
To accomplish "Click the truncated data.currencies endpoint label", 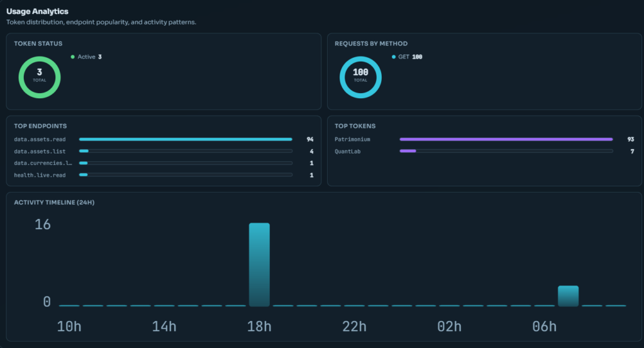I will (43, 163).
